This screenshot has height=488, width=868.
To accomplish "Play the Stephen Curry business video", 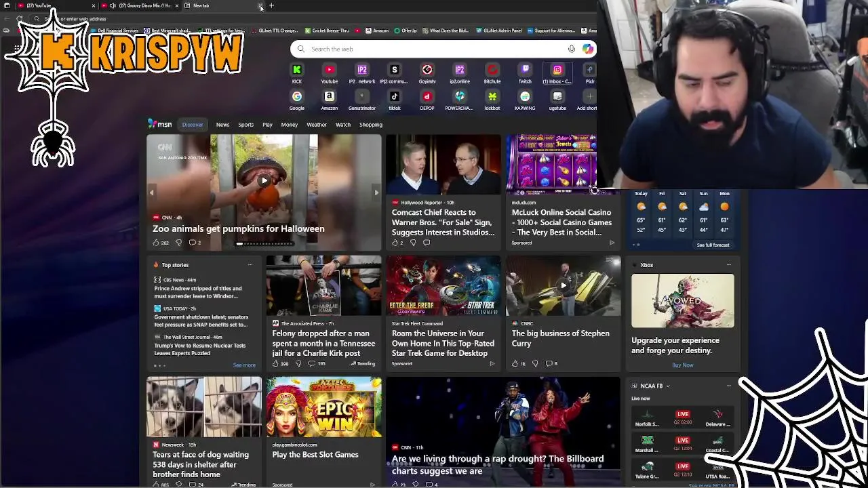I will [x=564, y=285].
